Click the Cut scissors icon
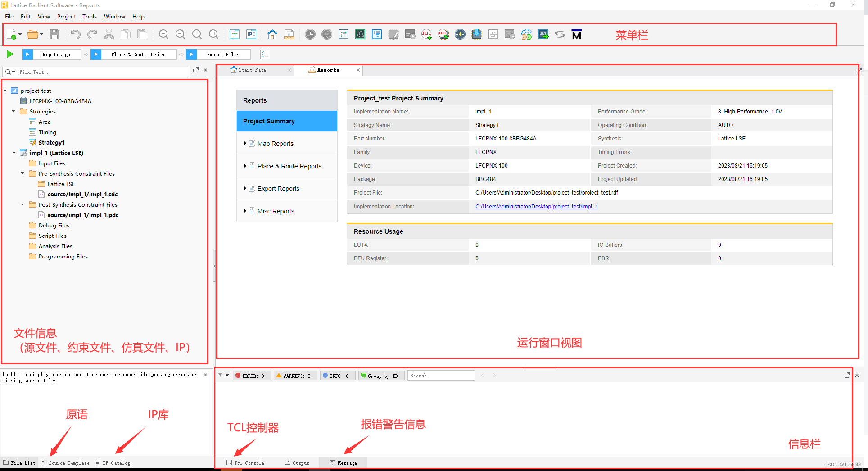The width and height of the screenshot is (868, 471). pos(109,34)
